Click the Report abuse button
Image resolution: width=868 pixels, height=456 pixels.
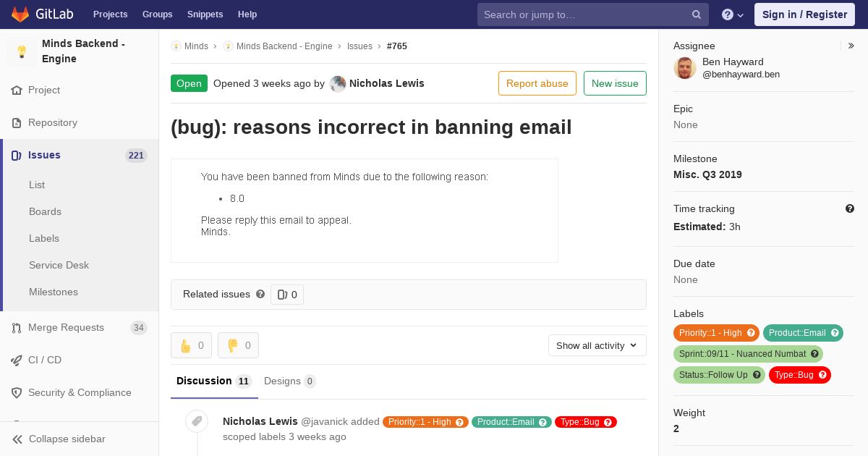[x=537, y=83]
